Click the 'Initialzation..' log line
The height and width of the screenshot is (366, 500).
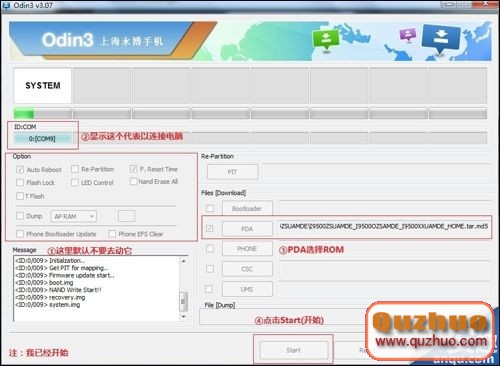pos(50,261)
